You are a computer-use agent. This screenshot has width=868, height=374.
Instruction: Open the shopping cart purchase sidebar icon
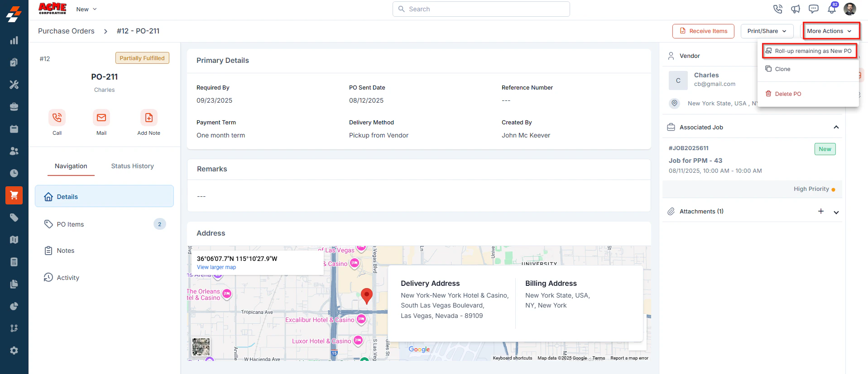[x=14, y=195]
